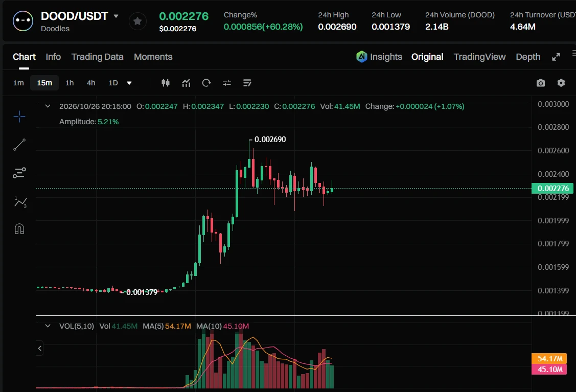Click the pink 45.10M MA(10) volume label

tap(549, 369)
